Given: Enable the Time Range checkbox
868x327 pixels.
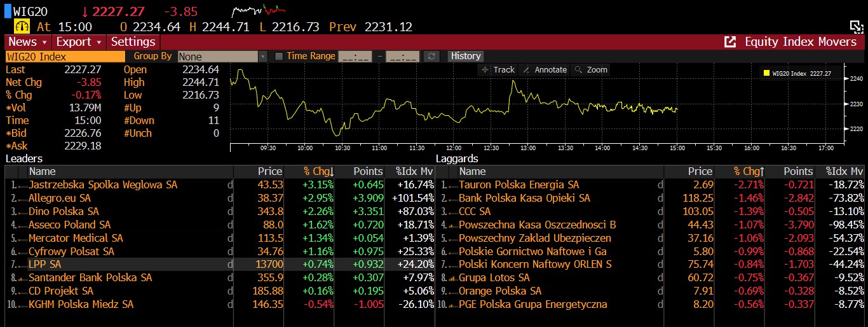Looking at the screenshot, I should click(x=278, y=57).
